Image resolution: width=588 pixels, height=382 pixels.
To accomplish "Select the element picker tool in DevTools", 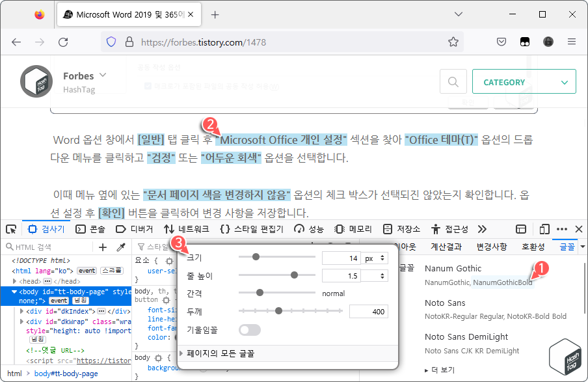I will click(x=10, y=229).
